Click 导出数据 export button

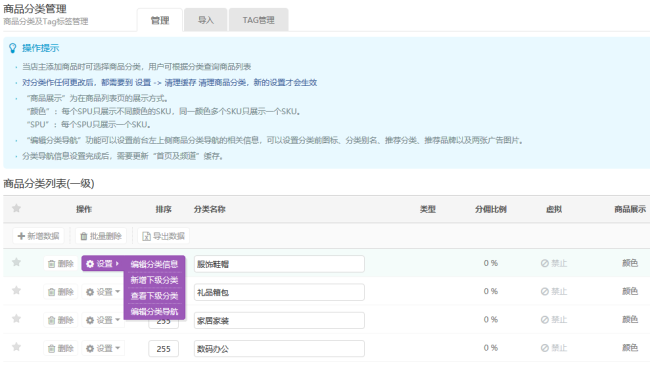pyautogui.click(x=164, y=236)
